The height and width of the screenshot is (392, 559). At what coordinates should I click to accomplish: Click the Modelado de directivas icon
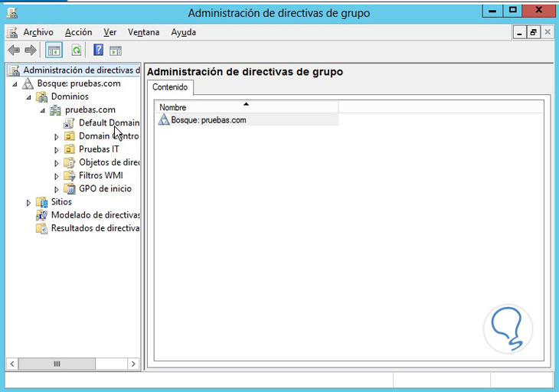tap(41, 215)
